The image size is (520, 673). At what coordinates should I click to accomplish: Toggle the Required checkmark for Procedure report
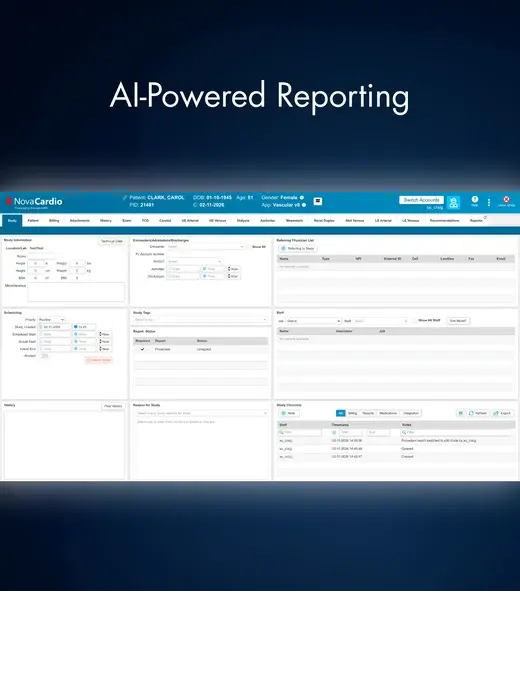click(x=142, y=349)
